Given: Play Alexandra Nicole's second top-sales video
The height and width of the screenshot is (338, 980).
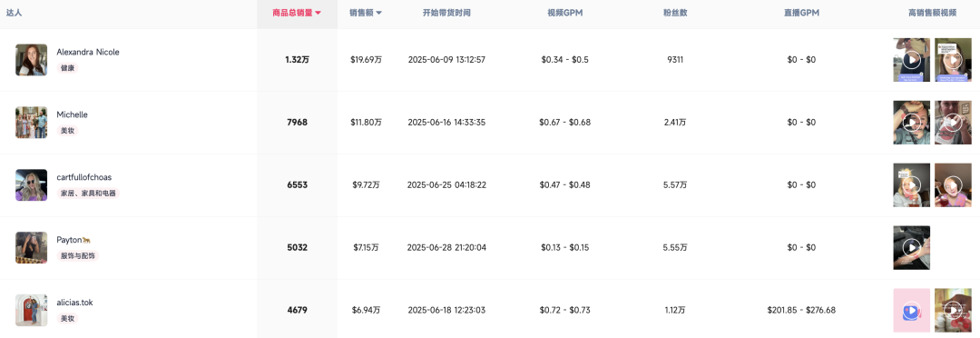Looking at the screenshot, I should (953, 59).
